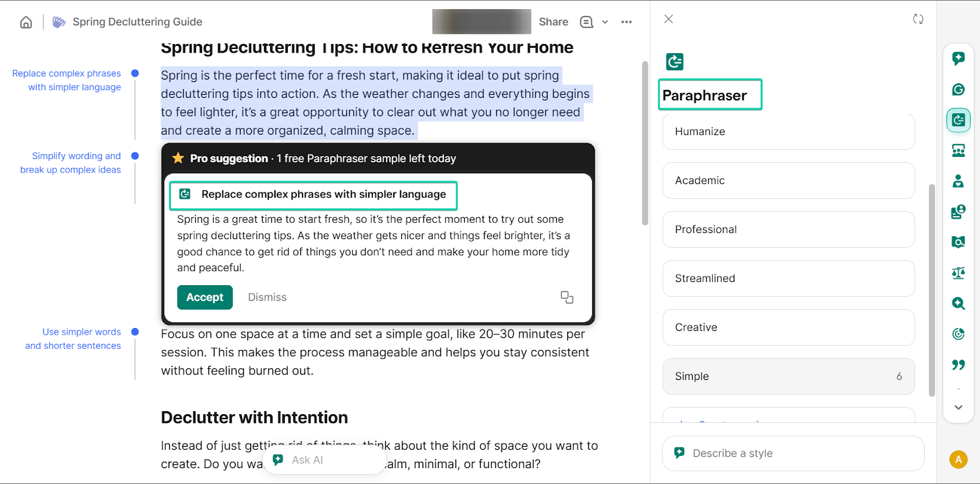This screenshot has width=980, height=484.
Task: Choose the Simple paraphrase style
Action: pos(788,376)
